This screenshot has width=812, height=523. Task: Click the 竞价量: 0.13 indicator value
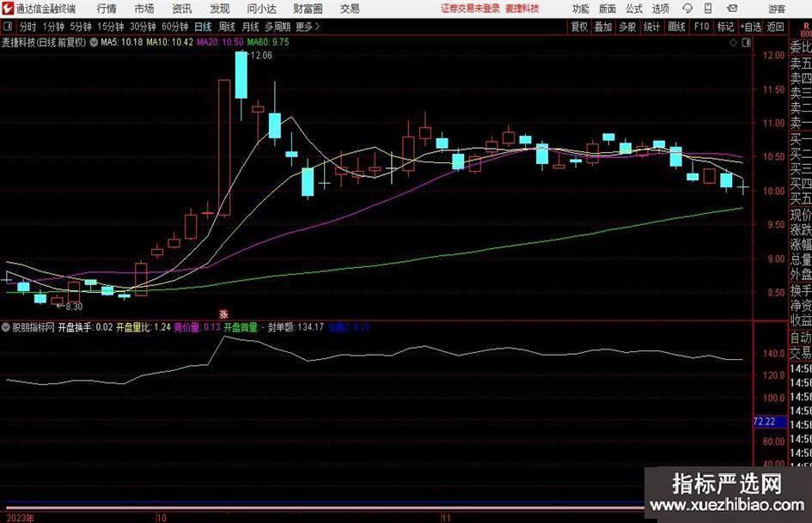pos(197,327)
